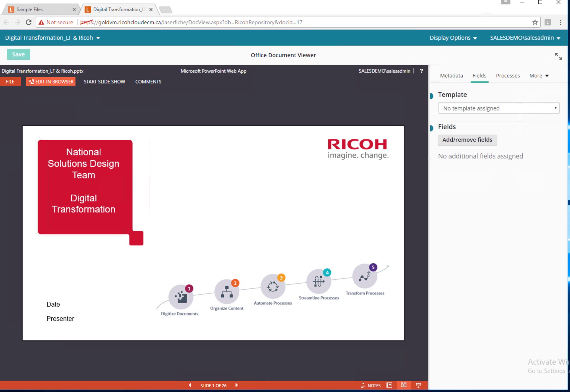Expand the Display Options menu
570x392 pixels.
click(453, 38)
